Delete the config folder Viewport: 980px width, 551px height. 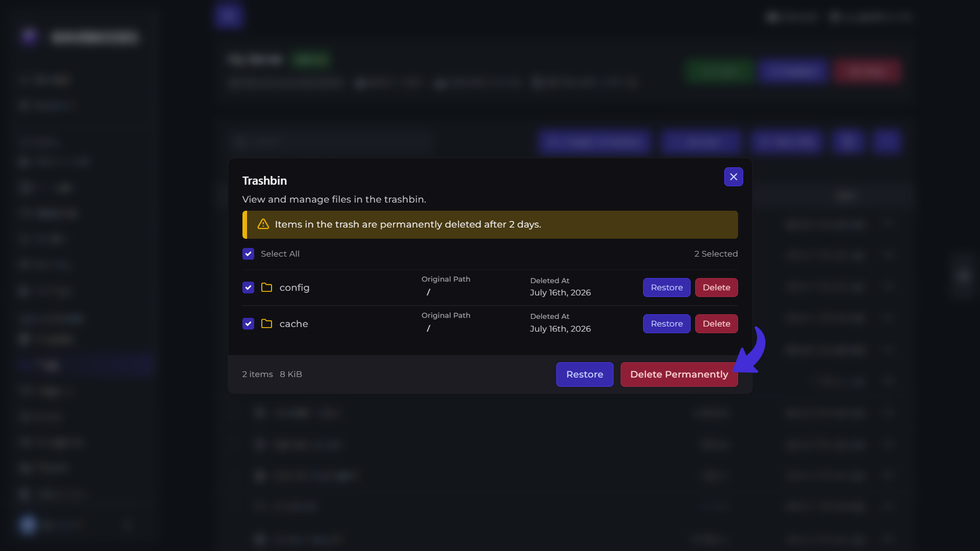(x=716, y=287)
